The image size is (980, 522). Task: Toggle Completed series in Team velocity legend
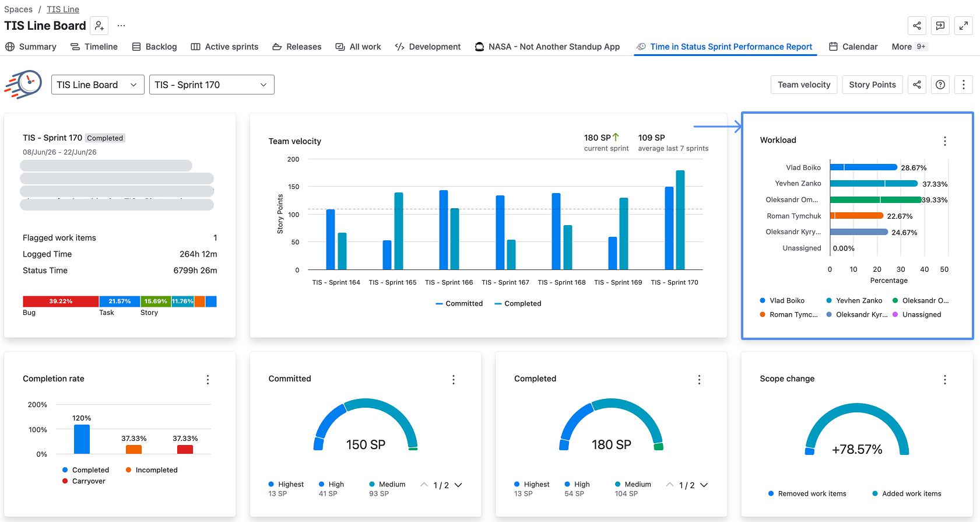click(x=518, y=303)
